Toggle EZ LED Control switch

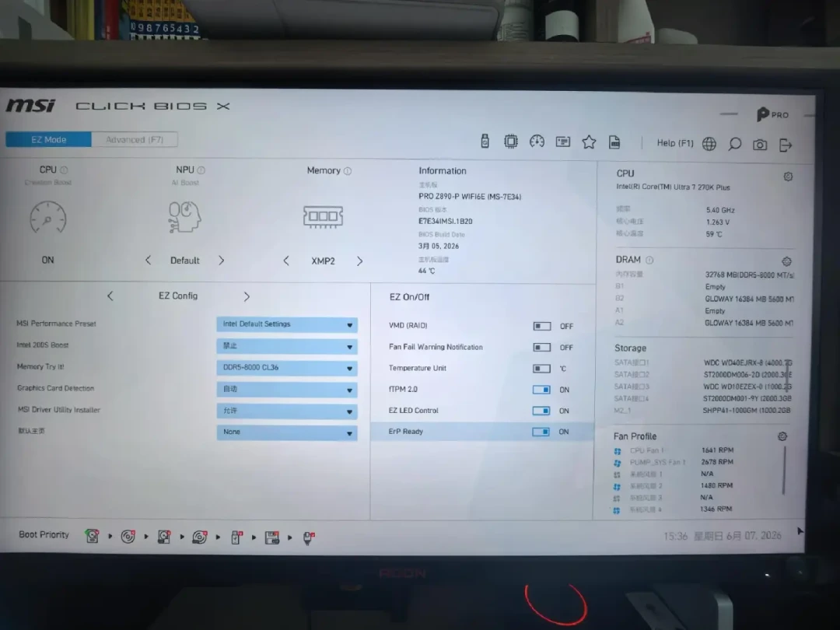pos(541,411)
